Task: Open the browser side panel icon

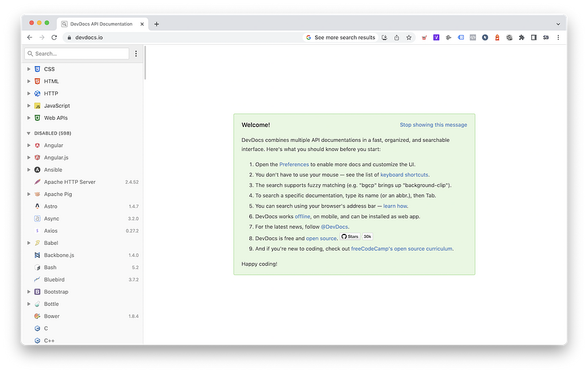Action: (533, 37)
